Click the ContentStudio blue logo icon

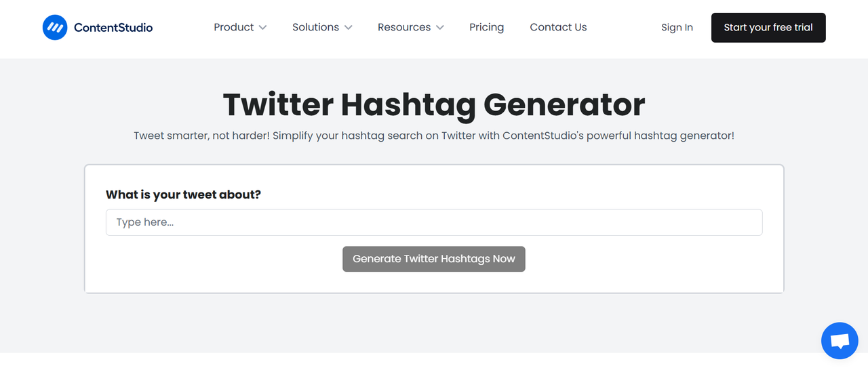(55, 28)
